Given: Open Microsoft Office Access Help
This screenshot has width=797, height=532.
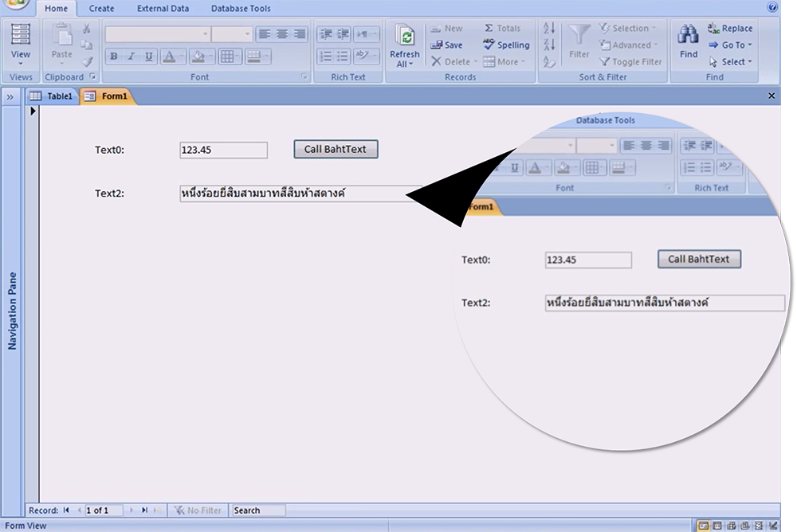Looking at the screenshot, I should 772,8.
